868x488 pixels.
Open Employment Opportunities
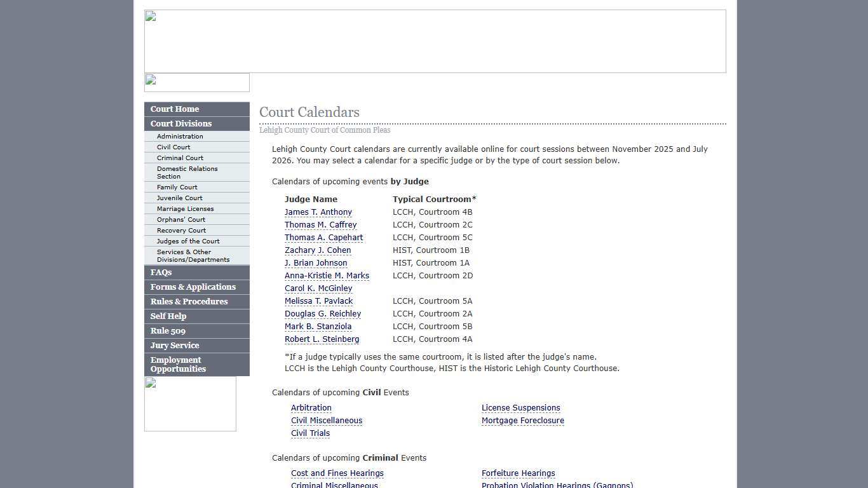point(177,364)
